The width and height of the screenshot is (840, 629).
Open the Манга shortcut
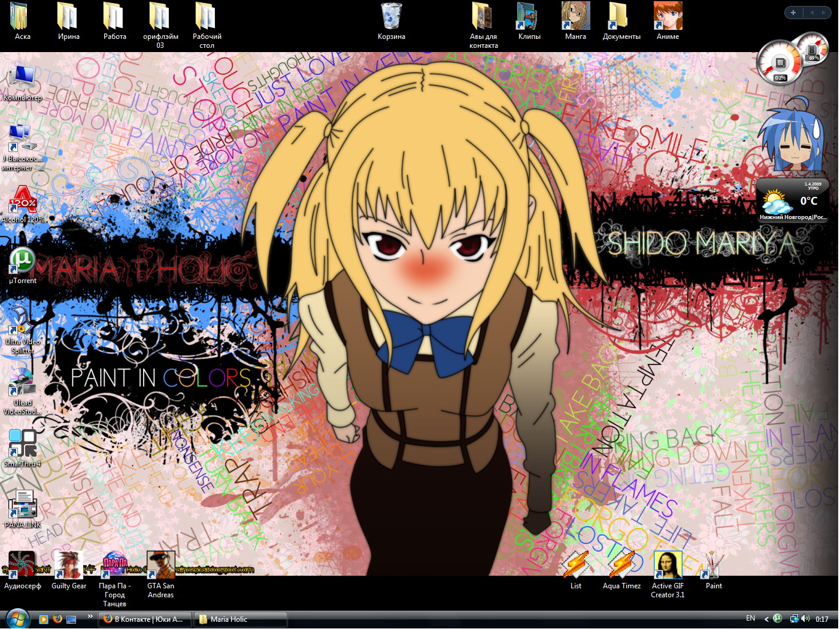click(575, 21)
